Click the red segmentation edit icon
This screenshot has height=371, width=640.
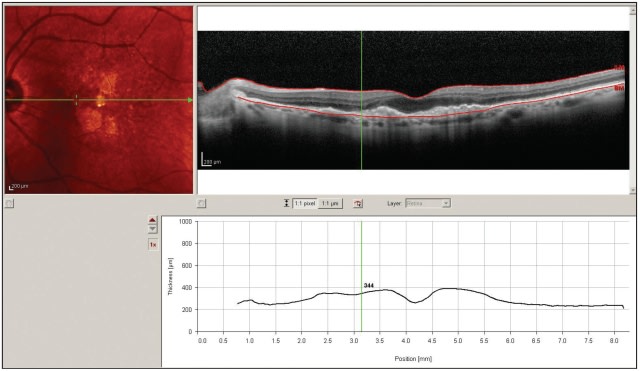coord(358,203)
